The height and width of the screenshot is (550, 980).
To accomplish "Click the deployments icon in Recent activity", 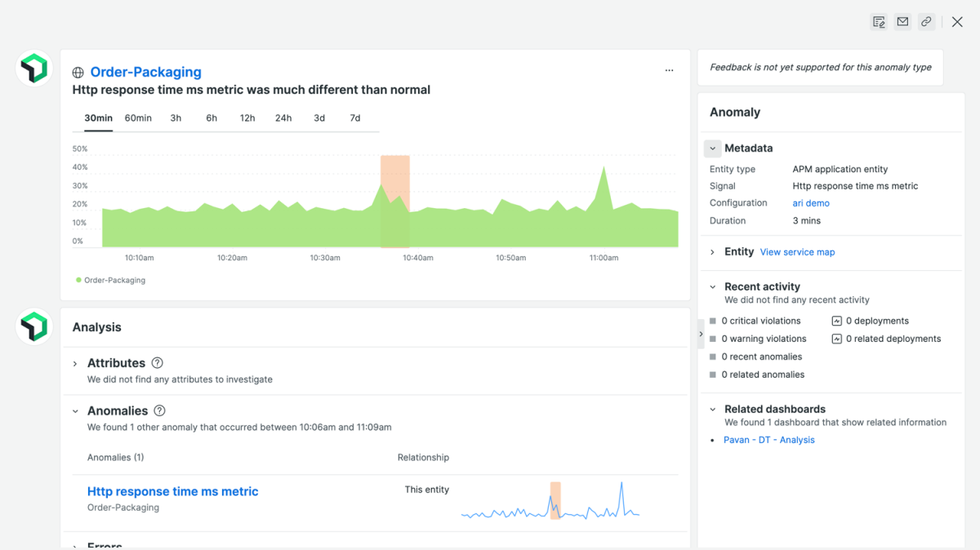I will pyautogui.click(x=836, y=322).
